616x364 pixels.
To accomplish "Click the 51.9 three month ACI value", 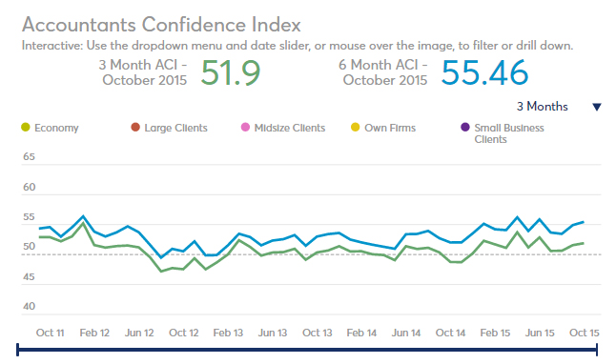I will pyautogui.click(x=231, y=72).
